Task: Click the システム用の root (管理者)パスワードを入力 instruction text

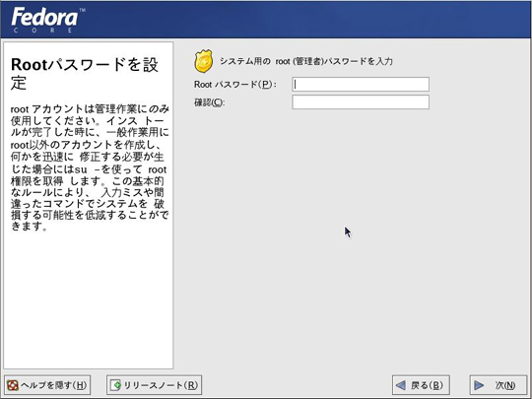Action: pyautogui.click(x=306, y=61)
